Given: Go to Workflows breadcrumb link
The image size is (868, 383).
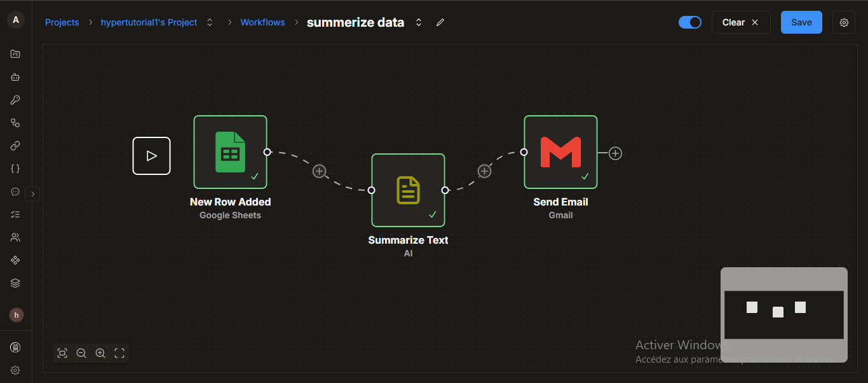Looking at the screenshot, I should [262, 22].
